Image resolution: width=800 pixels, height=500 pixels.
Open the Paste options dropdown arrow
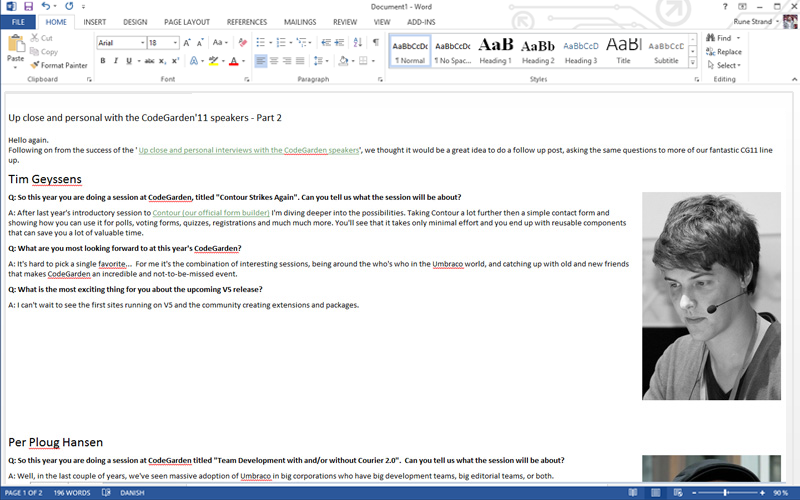point(15,67)
